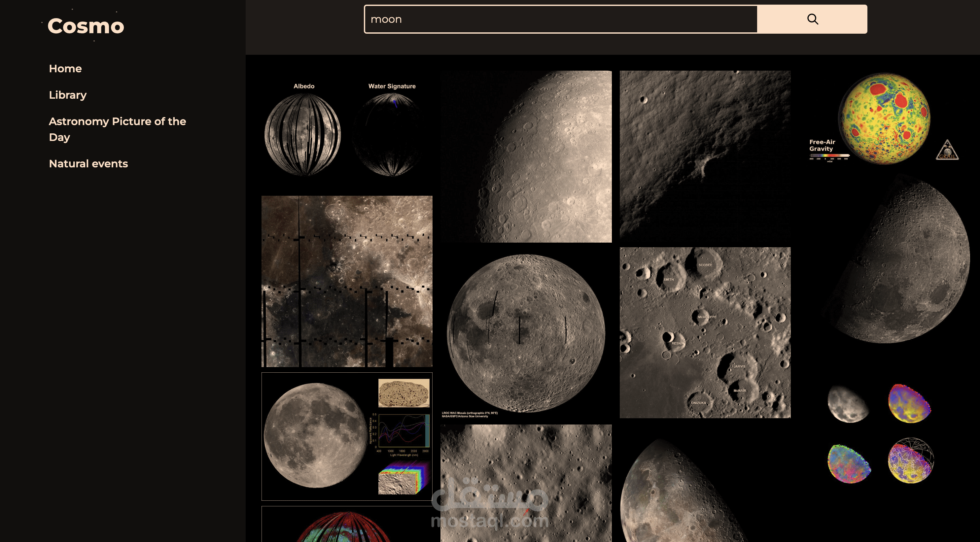
Task: Select the four colorful moon views image
Action: pos(880,434)
